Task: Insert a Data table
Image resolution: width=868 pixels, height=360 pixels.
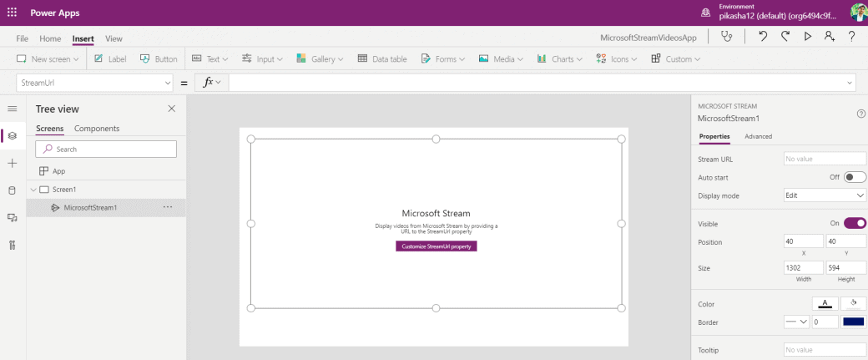Action: [x=382, y=58]
